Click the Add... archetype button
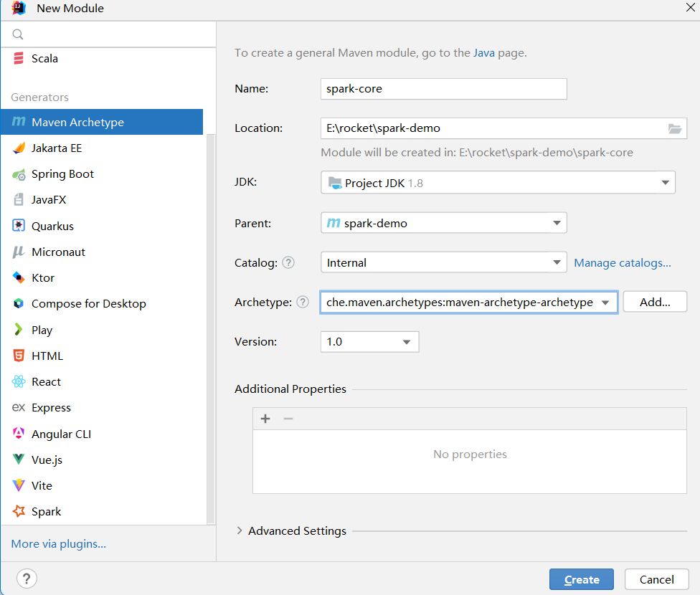This screenshot has width=700, height=595. [x=655, y=303]
